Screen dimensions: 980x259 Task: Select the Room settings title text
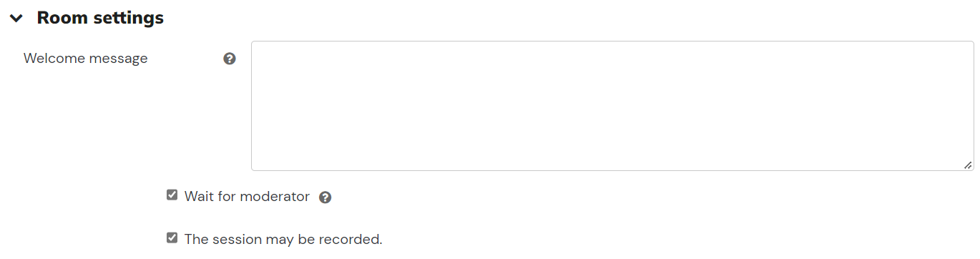click(x=100, y=18)
